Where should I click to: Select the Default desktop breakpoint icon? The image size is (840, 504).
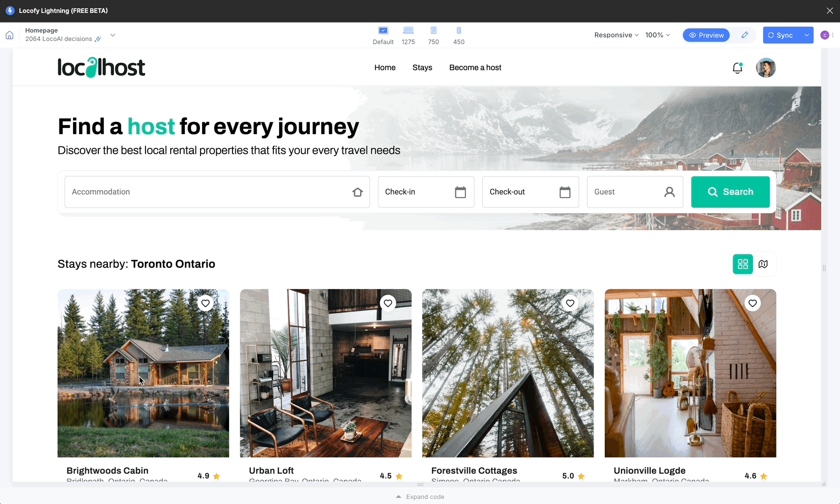pos(383,31)
